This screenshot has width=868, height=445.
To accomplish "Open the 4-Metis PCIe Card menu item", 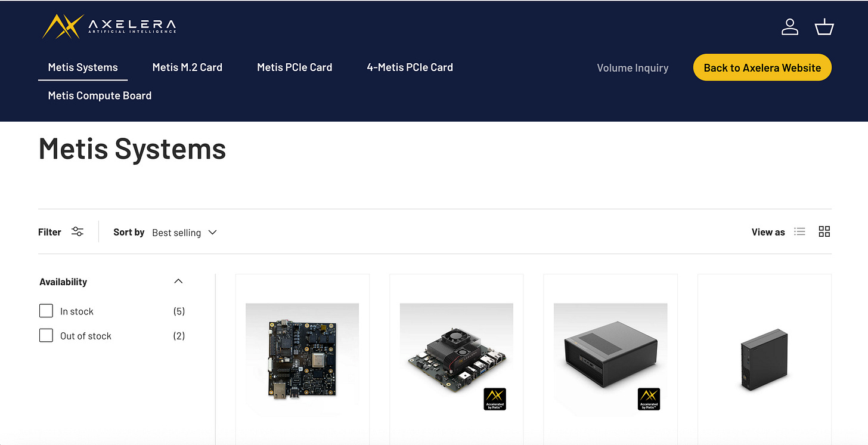I will pyautogui.click(x=410, y=67).
